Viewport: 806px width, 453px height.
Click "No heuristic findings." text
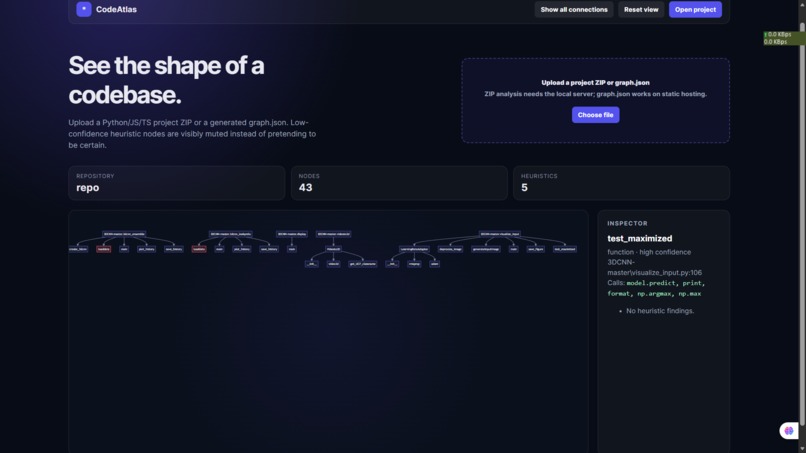pos(660,311)
